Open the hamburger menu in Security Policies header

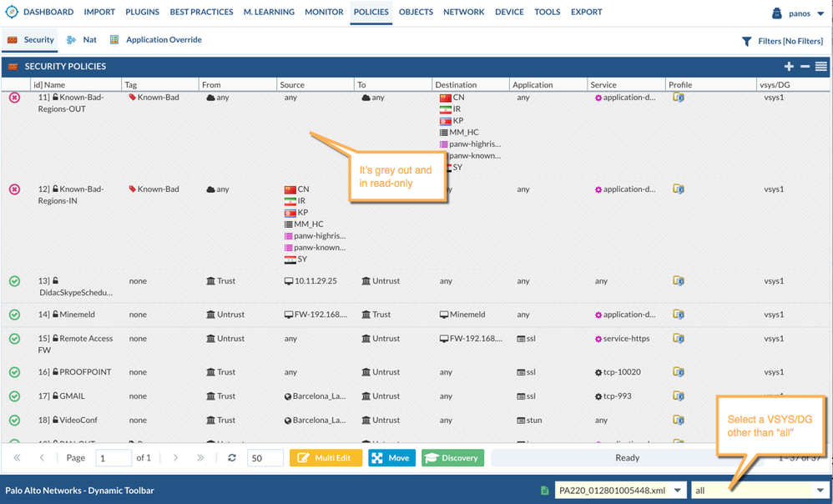[x=821, y=67]
